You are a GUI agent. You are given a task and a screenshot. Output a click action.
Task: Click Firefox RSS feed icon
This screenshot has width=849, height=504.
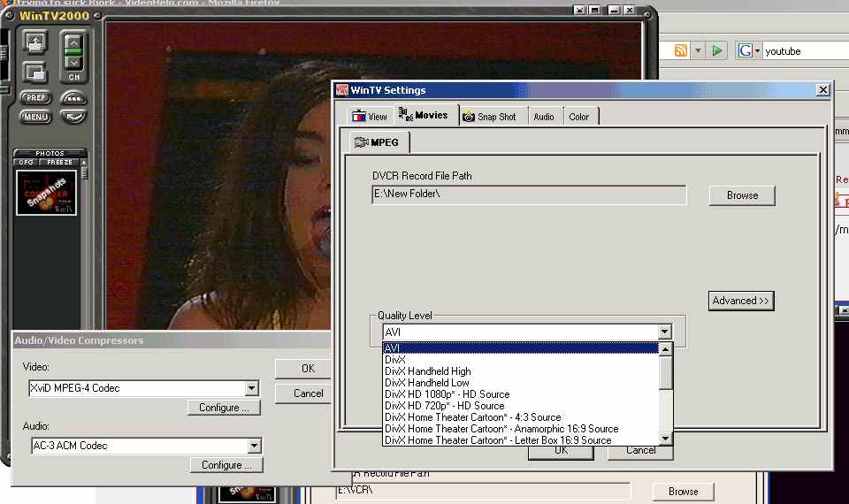(x=681, y=51)
